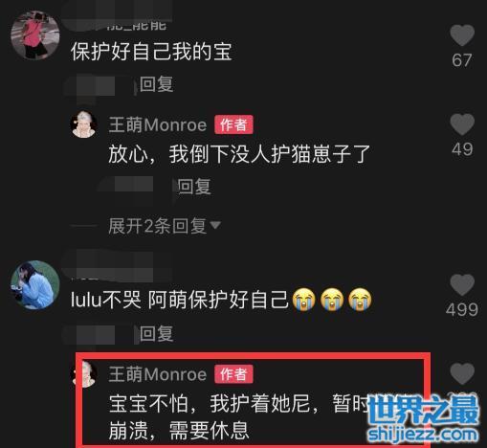Viewport: 487px width, 448px height.
Task: Tap the 作者 badge on the first author reply
Action: (x=233, y=124)
